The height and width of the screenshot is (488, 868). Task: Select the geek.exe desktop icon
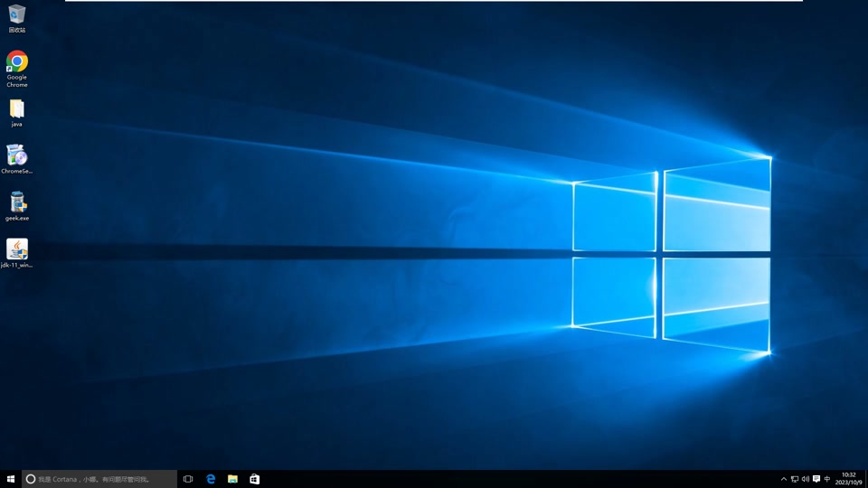16,206
